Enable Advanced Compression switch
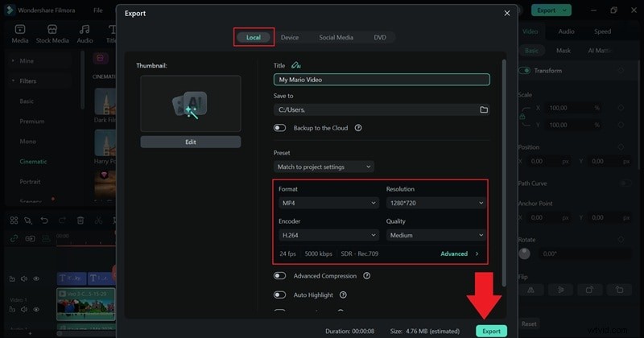The height and width of the screenshot is (338, 644). click(x=279, y=276)
